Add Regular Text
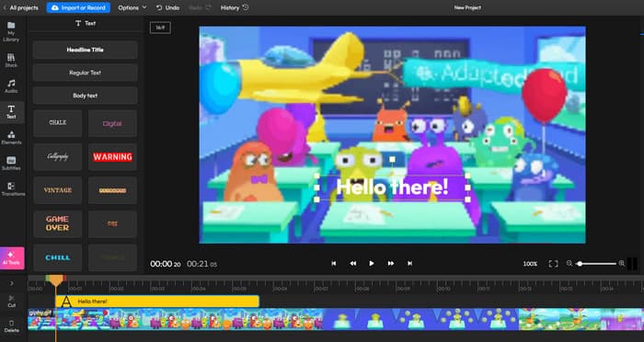 (85, 73)
